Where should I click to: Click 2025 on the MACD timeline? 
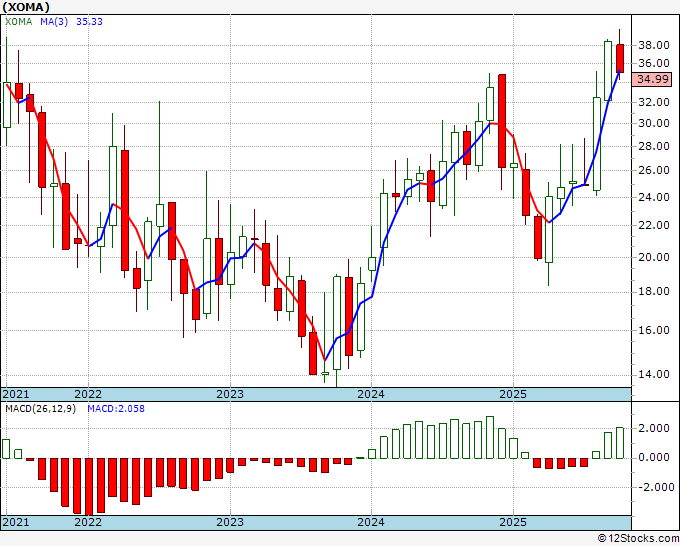513,522
